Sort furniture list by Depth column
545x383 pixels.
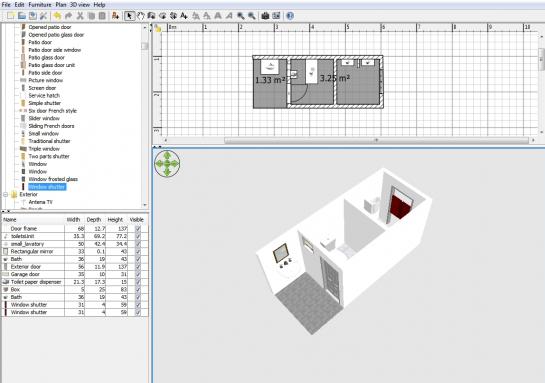point(95,220)
